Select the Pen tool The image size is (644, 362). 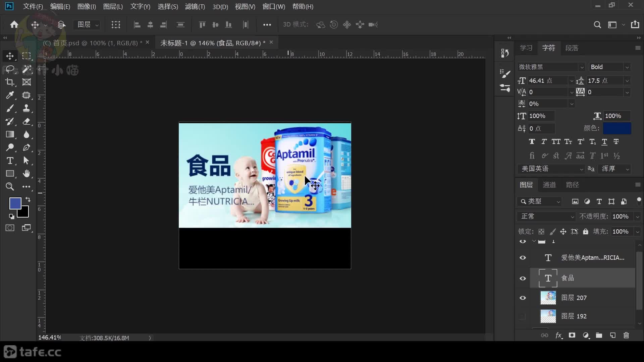pyautogui.click(x=26, y=147)
